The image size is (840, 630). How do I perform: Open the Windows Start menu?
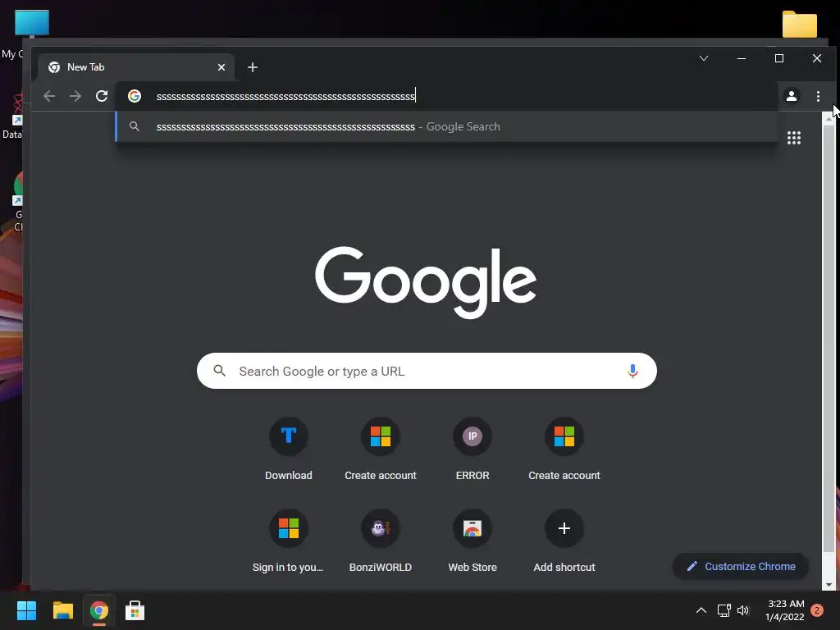click(26, 610)
